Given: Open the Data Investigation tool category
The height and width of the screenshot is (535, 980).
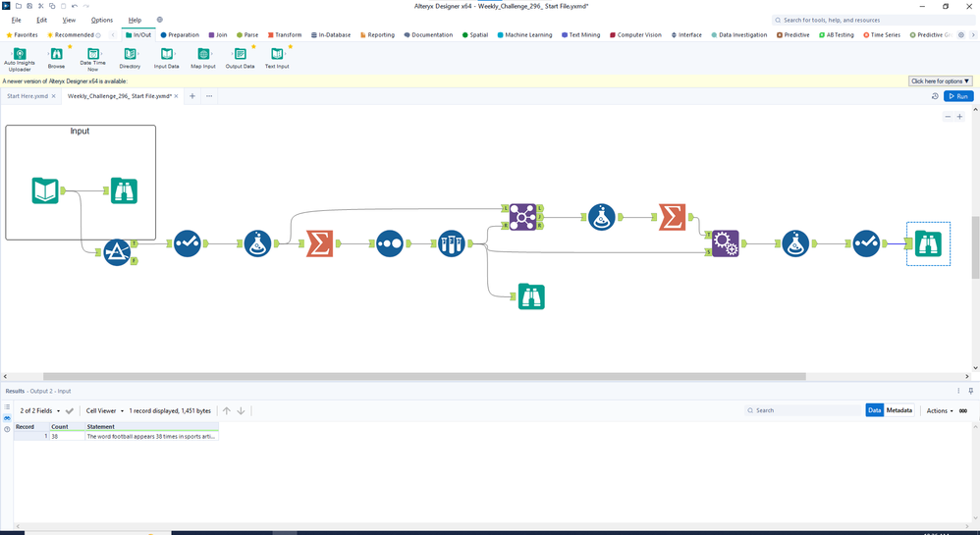Looking at the screenshot, I should [x=738, y=35].
